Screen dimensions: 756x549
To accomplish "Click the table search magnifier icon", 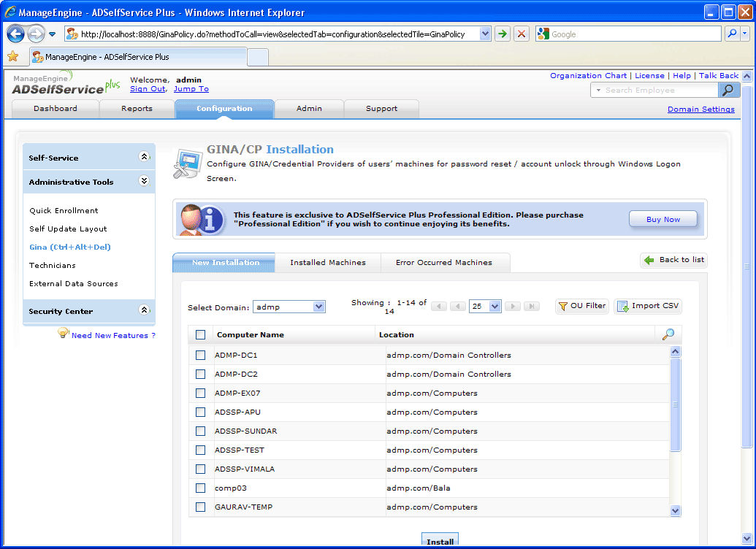I will 668,334.
